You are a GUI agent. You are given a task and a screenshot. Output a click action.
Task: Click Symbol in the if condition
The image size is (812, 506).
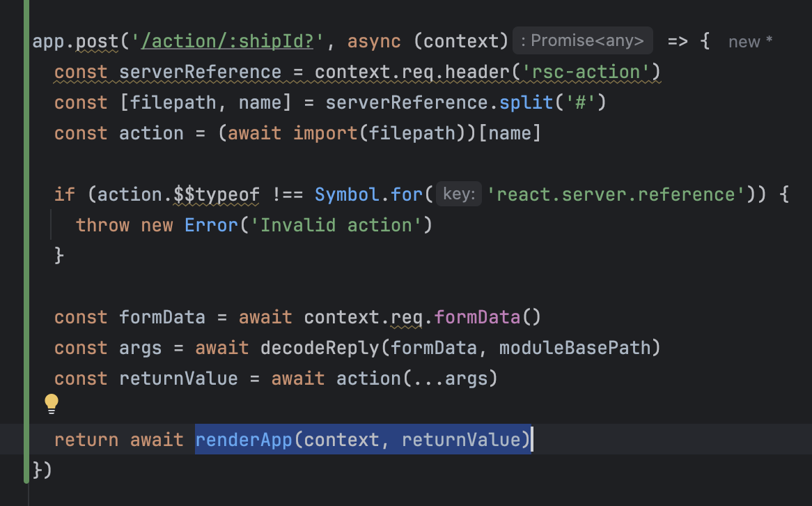click(x=347, y=194)
